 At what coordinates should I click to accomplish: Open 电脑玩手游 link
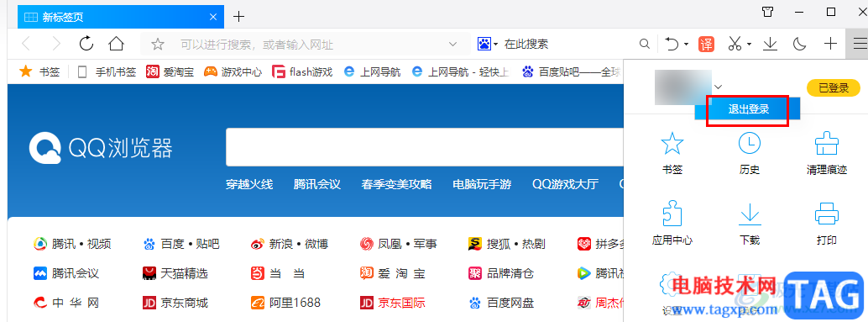pos(482,184)
